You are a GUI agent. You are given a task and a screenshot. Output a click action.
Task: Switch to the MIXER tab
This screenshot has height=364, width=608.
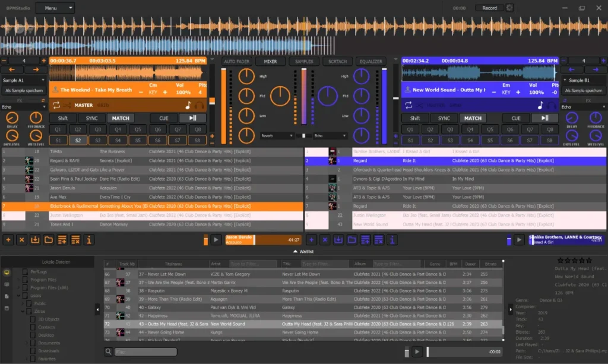click(x=270, y=61)
